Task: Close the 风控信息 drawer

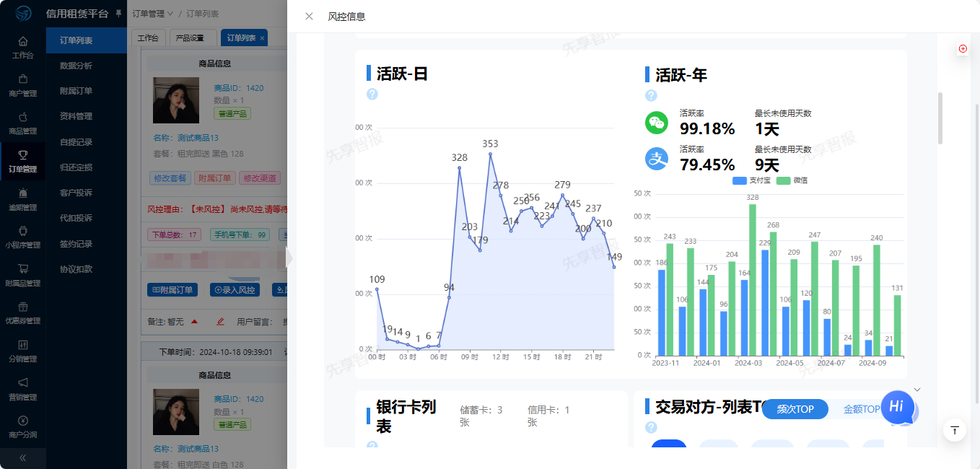Action: click(x=309, y=16)
